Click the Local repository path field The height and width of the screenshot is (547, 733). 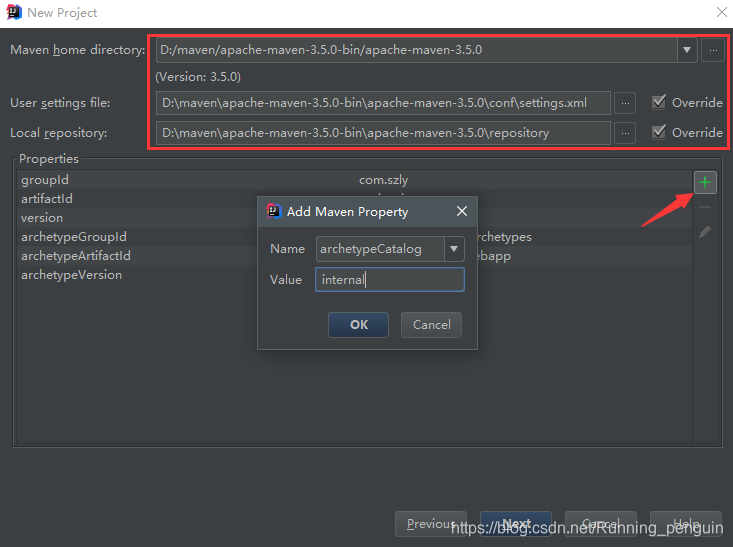(383, 133)
